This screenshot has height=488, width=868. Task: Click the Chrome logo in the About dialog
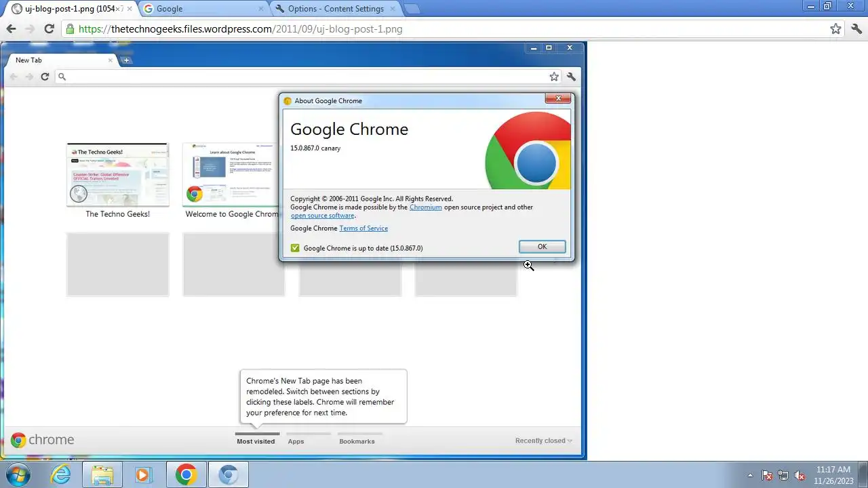point(528,150)
